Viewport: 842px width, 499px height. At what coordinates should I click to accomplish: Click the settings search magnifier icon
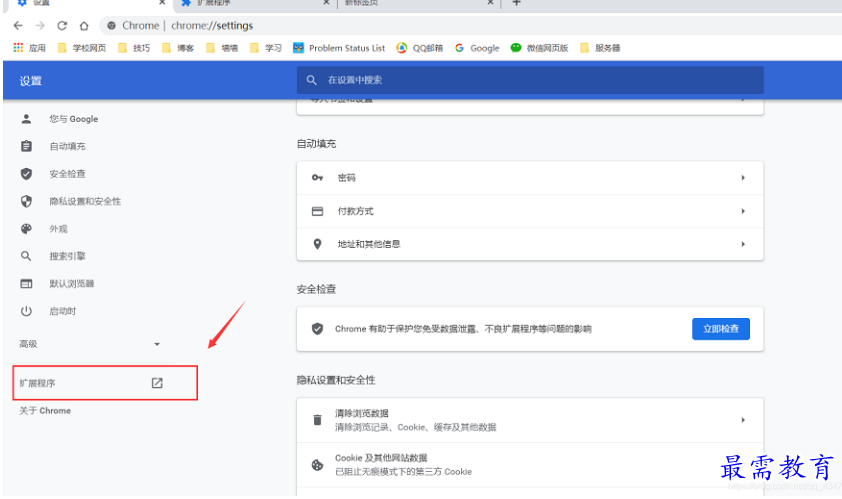(x=311, y=80)
